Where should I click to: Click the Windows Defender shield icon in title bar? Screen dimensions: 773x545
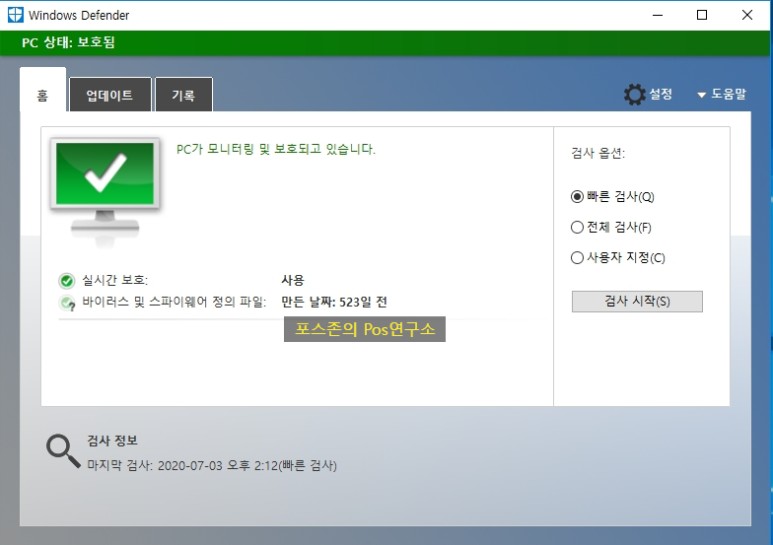coord(15,15)
